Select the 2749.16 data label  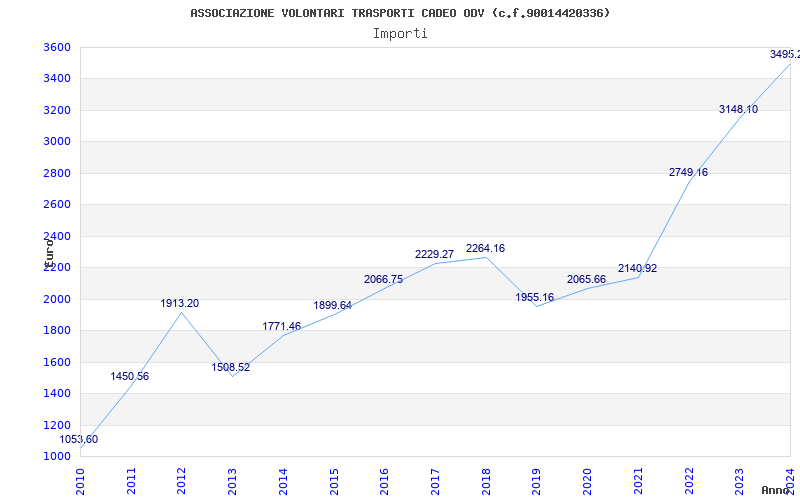(x=688, y=172)
